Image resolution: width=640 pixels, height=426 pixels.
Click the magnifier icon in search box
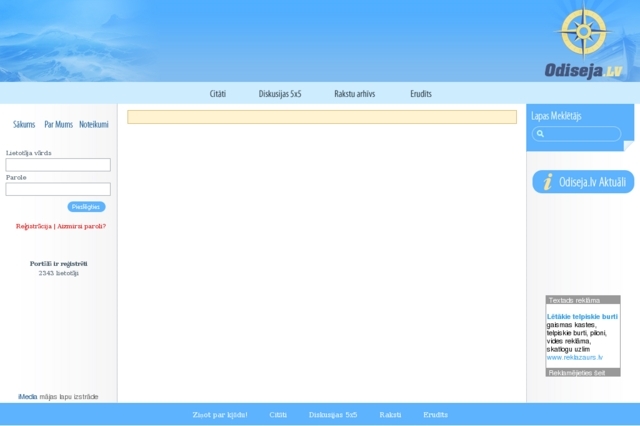click(x=541, y=134)
